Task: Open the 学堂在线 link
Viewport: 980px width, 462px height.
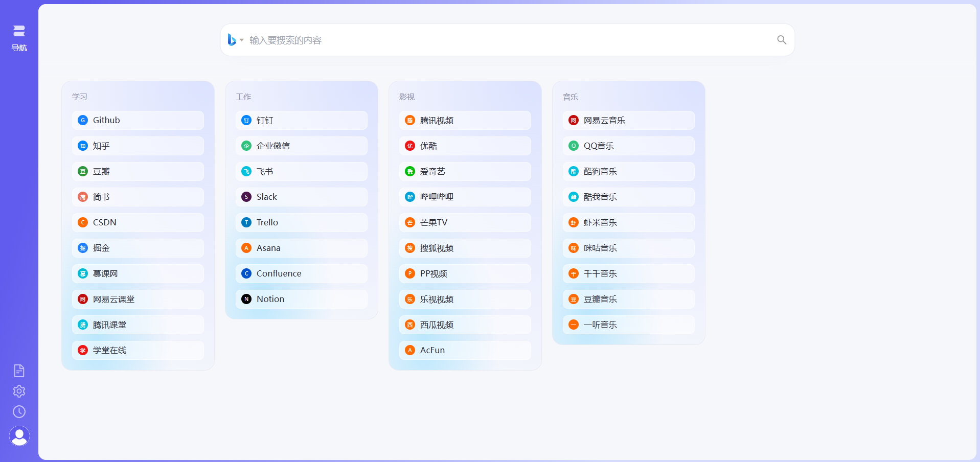Action: click(x=138, y=350)
